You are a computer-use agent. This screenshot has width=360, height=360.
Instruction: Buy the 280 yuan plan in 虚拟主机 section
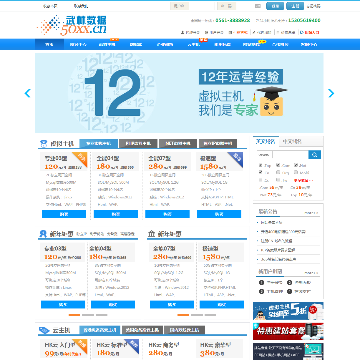coord(167,214)
